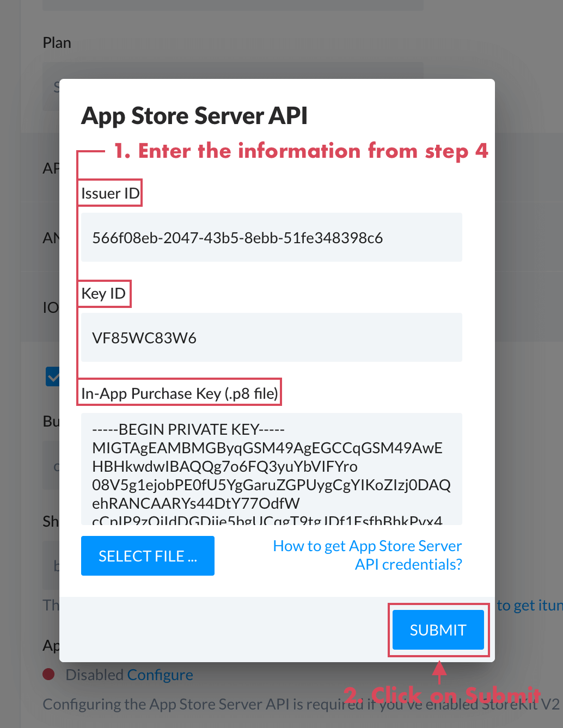563x728 pixels.
Task: Click the Disabled status text
Action: 94,675
